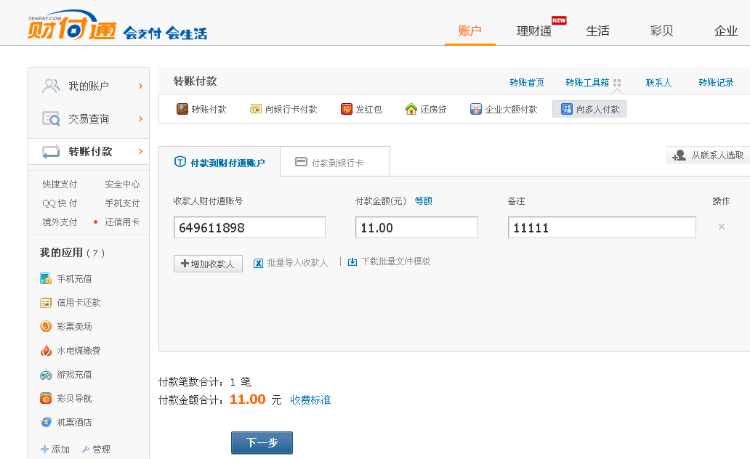Click the credit card repayment app icon

pyautogui.click(x=46, y=302)
